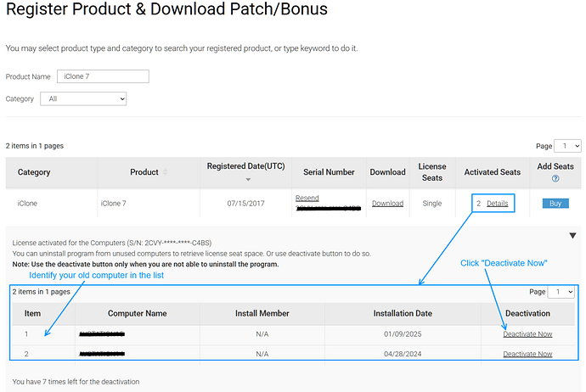Click the redacted computer name in row 1
The image size is (586, 392).
(102, 334)
